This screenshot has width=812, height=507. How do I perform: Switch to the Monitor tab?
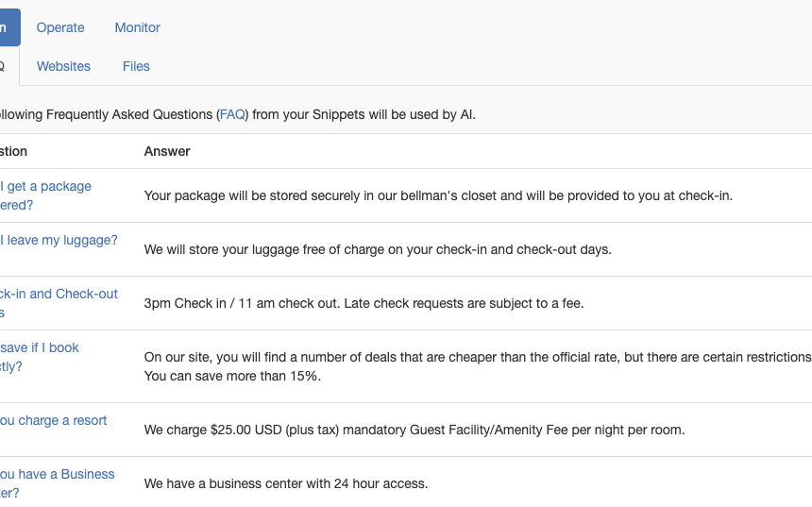click(x=137, y=27)
